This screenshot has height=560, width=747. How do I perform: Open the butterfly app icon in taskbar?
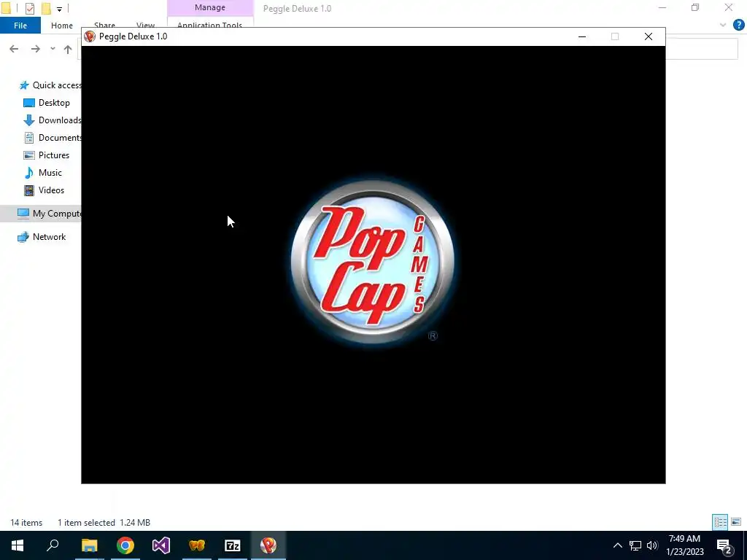pyautogui.click(x=197, y=545)
